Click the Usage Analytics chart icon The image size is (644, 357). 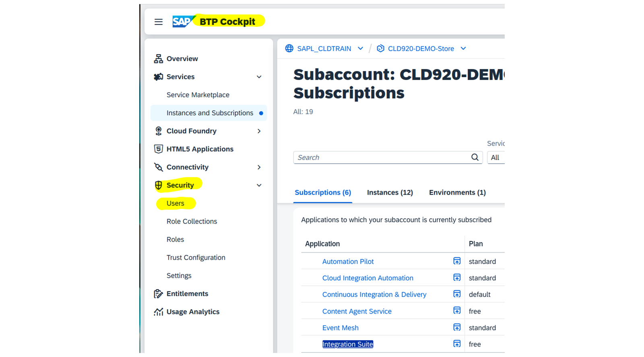pyautogui.click(x=159, y=312)
